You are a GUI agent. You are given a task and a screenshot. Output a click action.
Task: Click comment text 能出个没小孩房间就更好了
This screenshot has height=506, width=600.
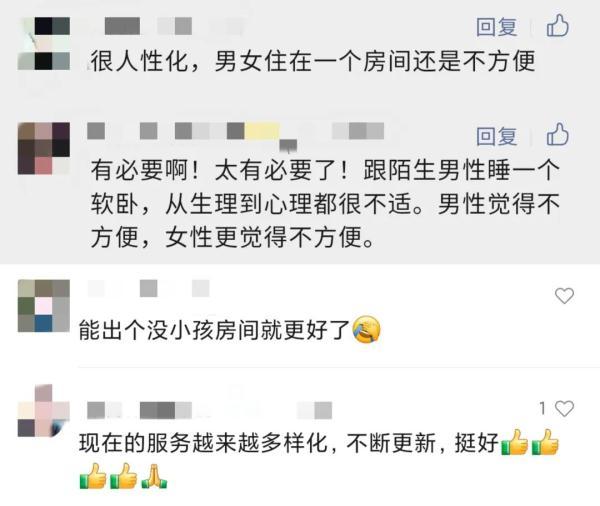[x=215, y=330]
